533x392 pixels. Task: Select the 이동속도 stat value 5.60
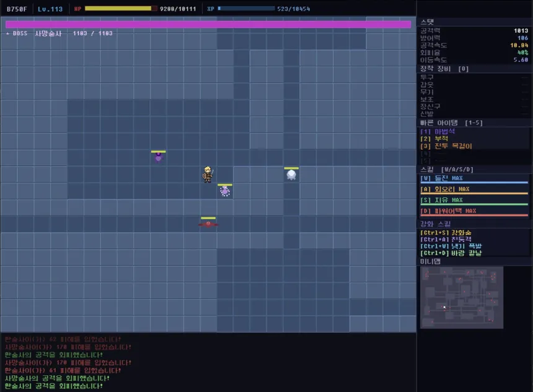click(x=521, y=60)
